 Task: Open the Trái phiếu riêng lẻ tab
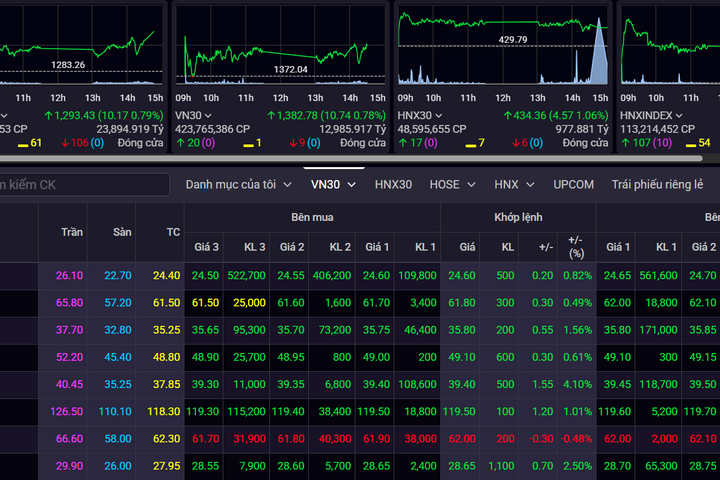[657, 185]
